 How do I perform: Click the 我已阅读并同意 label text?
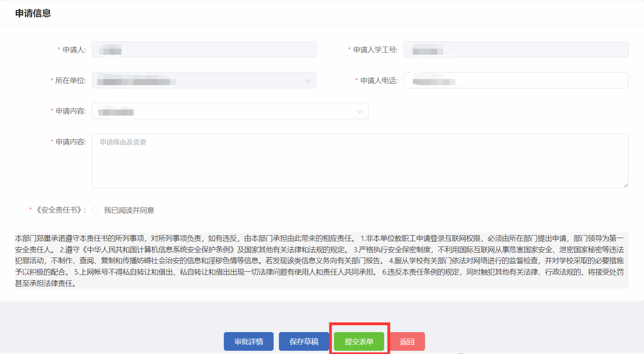tap(129, 210)
